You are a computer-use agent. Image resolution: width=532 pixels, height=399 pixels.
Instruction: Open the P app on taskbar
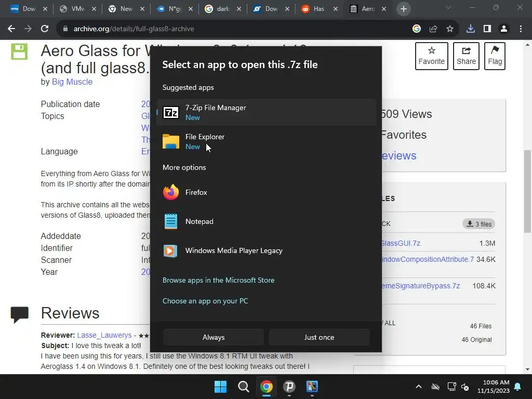pos(289,387)
